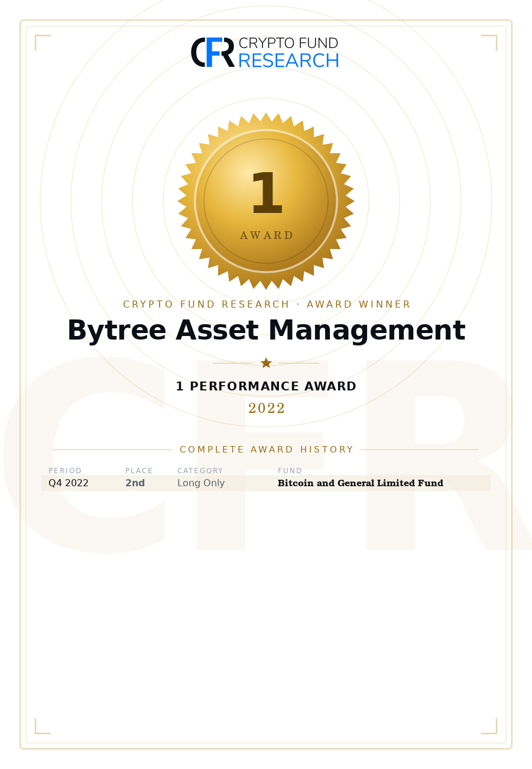This screenshot has height=769, width=532.
Task: Click the PLACE column header
Action: 139,471
